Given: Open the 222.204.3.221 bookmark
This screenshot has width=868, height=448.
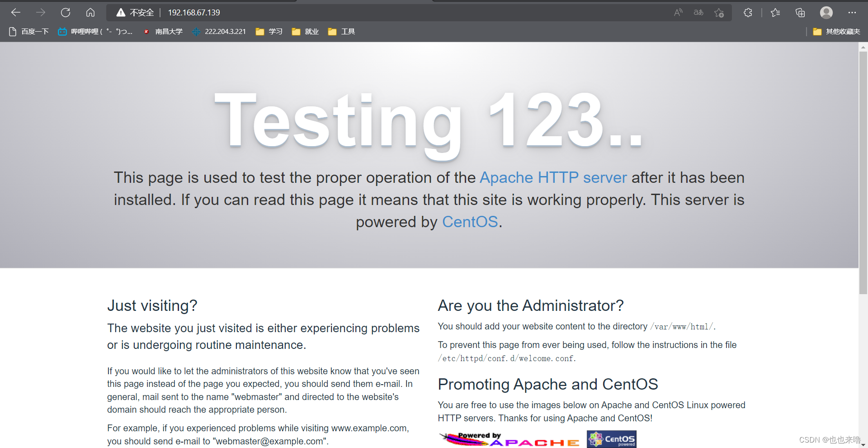Looking at the screenshot, I should tap(219, 32).
